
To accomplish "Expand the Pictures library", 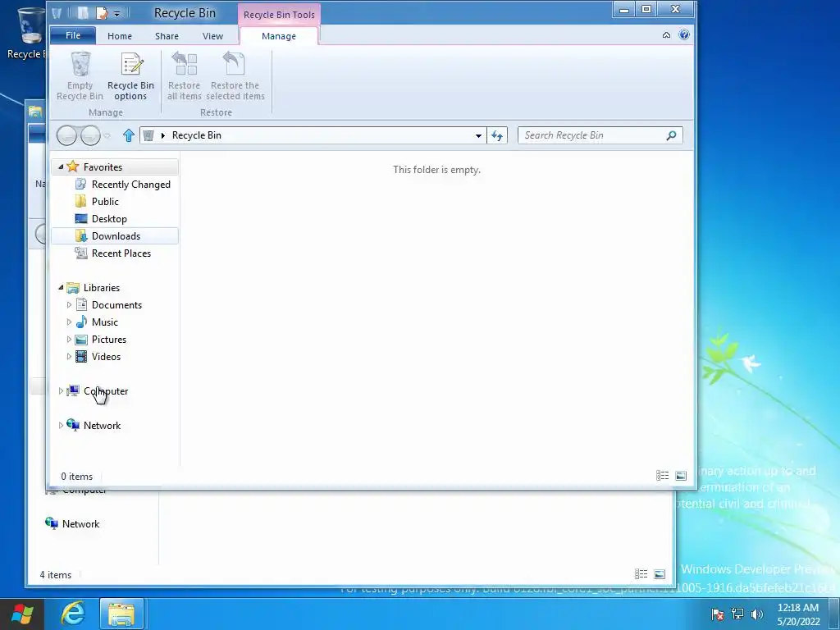I will (69, 339).
